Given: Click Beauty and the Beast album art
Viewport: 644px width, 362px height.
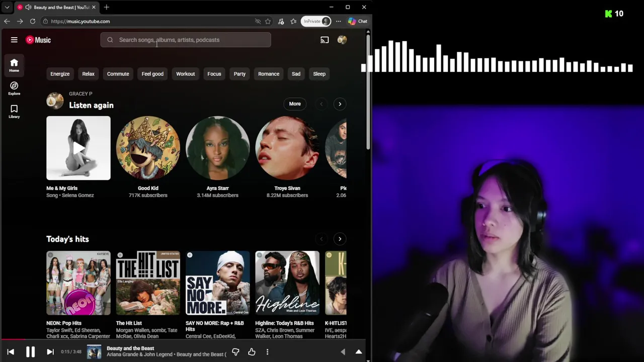Looking at the screenshot, I should coord(94,352).
